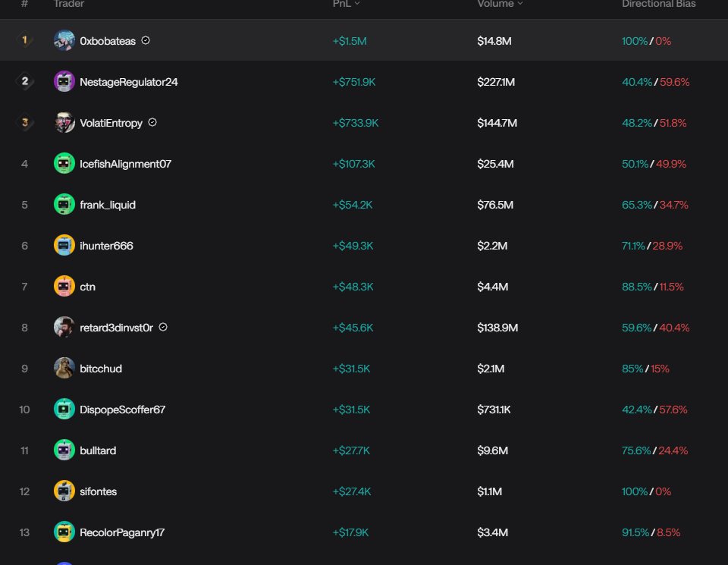The width and height of the screenshot is (728, 565).
Task: Click the Directional Bias column header
Action: click(658, 4)
